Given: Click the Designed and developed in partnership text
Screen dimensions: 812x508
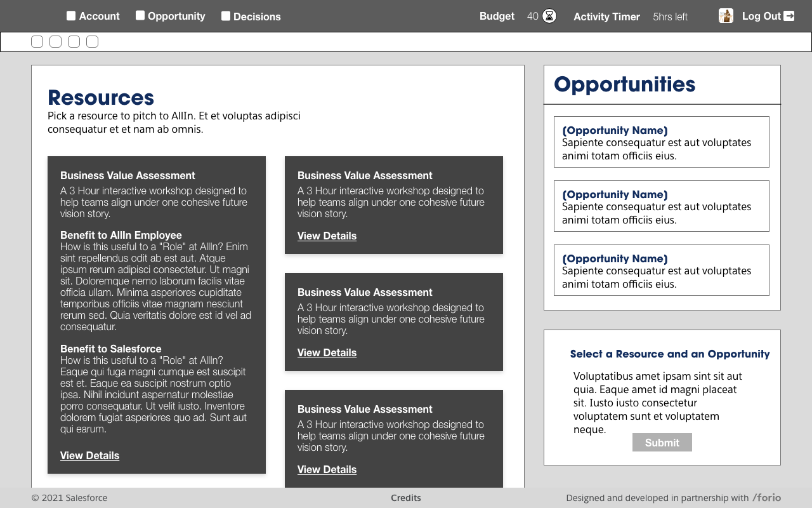Looking at the screenshot, I should point(657,498).
